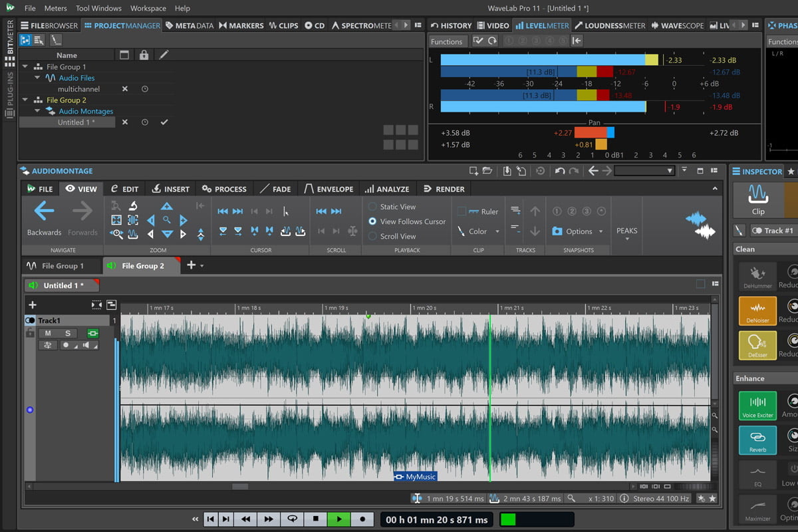This screenshot has height=532, width=798.
Task: Select Static View radio button
Action: click(x=372, y=207)
